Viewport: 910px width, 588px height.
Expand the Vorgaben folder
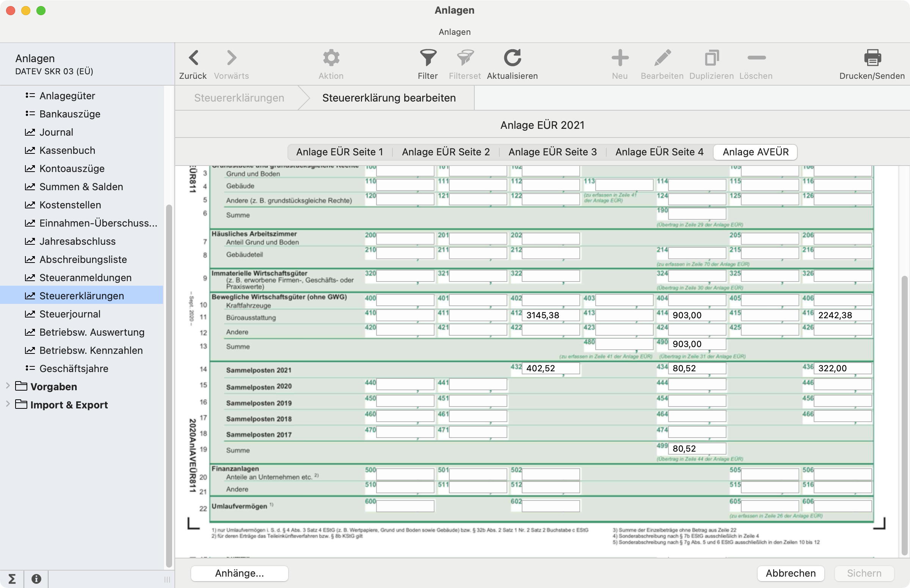8,386
